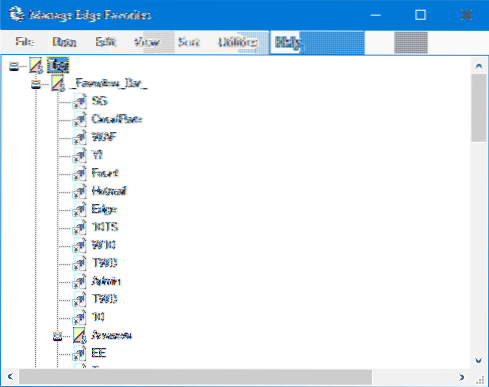Click horizontal scrollbar right arrow

point(461,377)
